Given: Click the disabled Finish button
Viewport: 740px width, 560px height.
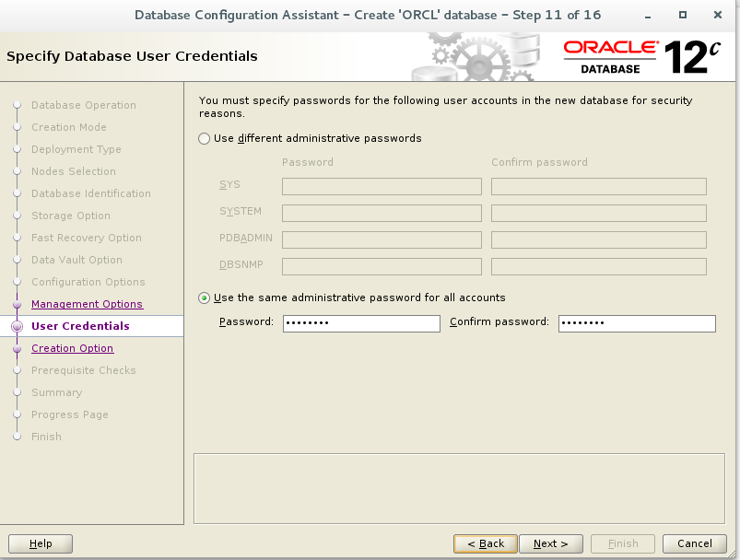Looking at the screenshot, I should [622, 543].
